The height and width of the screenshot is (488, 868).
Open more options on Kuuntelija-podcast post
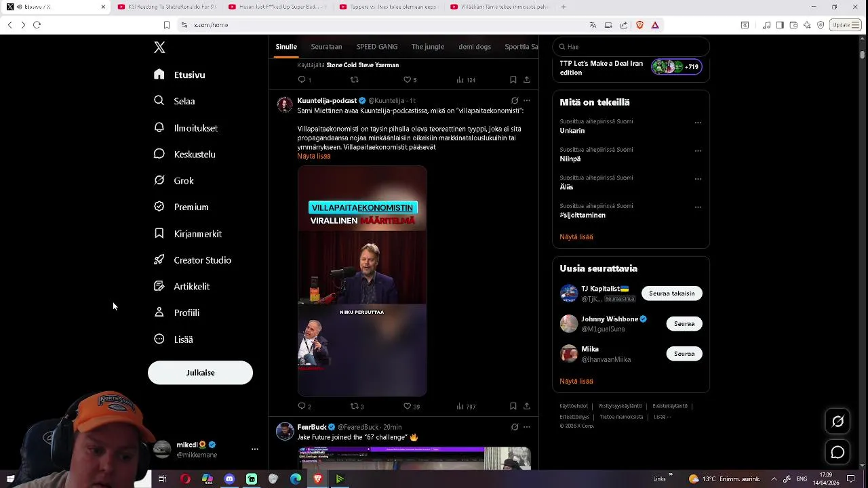pyautogui.click(x=527, y=101)
